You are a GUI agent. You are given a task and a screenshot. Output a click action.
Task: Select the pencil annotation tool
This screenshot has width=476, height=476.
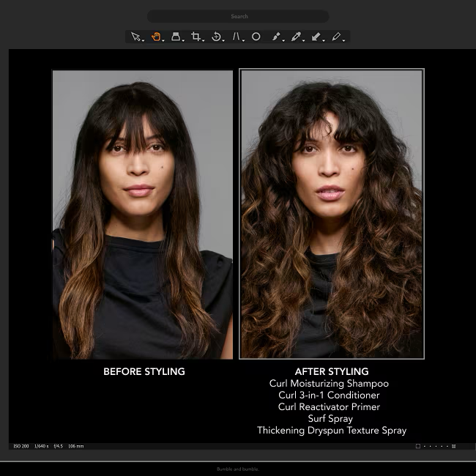pyautogui.click(x=335, y=37)
